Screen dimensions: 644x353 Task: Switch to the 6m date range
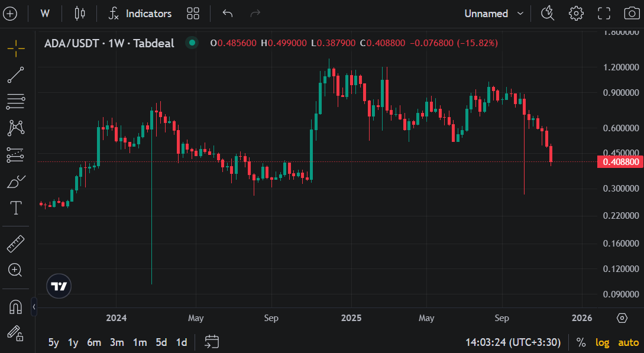(x=93, y=342)
